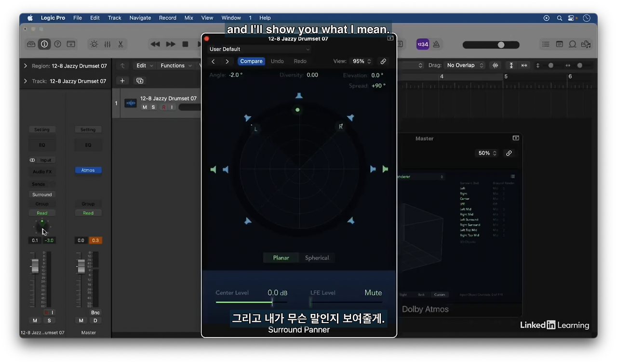Select the next preset arrow
The image size is (617, 364).
point(227,62)
